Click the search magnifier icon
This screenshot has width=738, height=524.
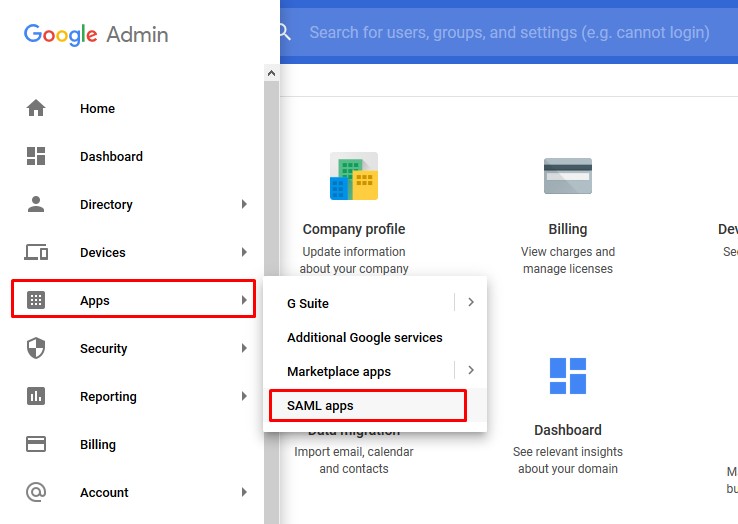[285, 32]
